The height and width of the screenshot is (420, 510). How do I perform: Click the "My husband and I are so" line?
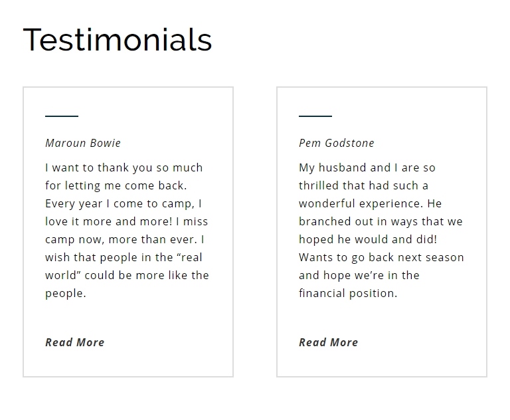(x=367, y=167)
